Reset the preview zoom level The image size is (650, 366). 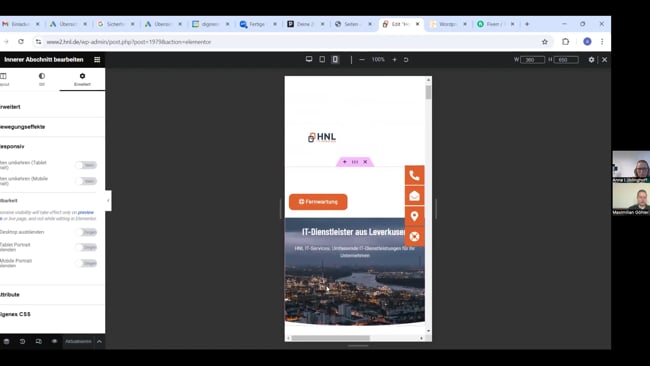click(406, 60)
